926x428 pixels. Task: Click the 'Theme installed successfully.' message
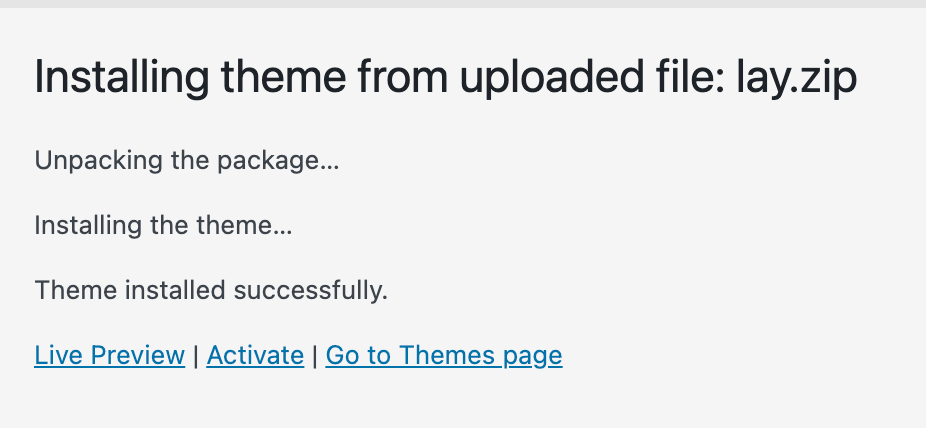click(211, 291)
